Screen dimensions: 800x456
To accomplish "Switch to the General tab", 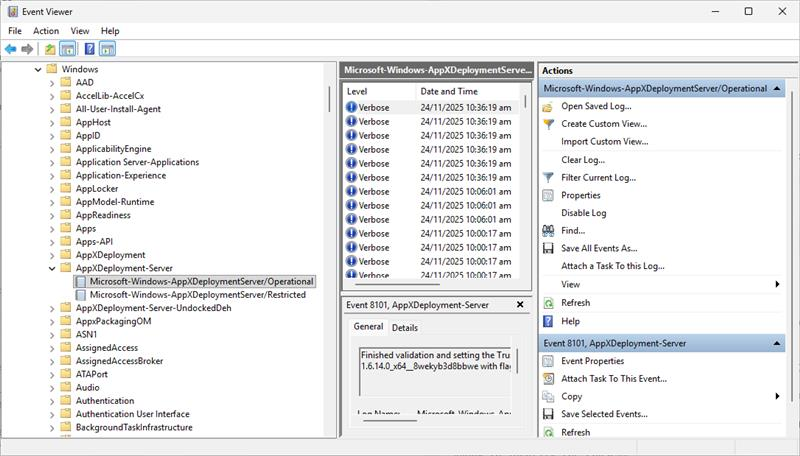I will pos(368,326).
